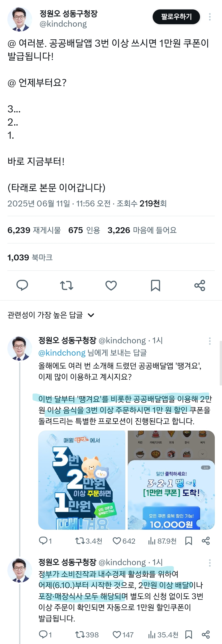View the 675 인용 quotes list
Viewport: 222px width, 644px height.
click(x=84, y=230)
